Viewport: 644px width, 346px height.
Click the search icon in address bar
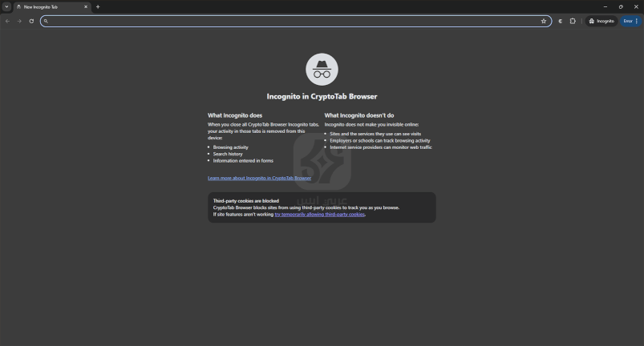[46, 21]
